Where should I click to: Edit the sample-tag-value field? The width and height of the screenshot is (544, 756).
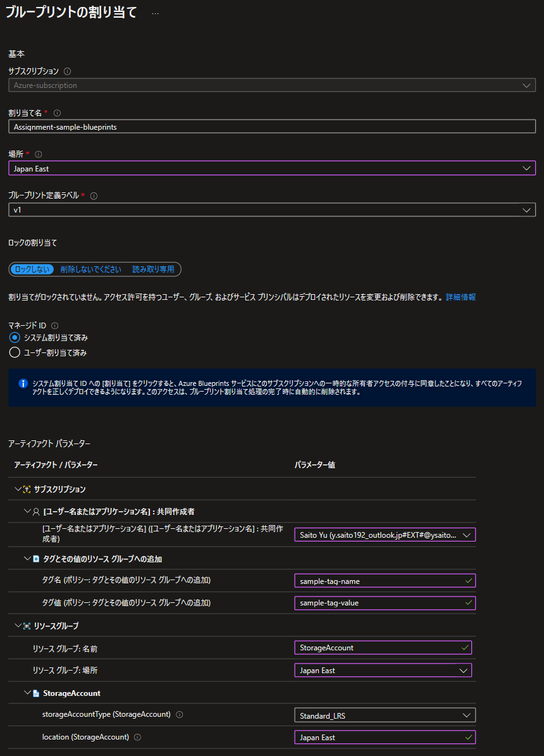[385, 603]
